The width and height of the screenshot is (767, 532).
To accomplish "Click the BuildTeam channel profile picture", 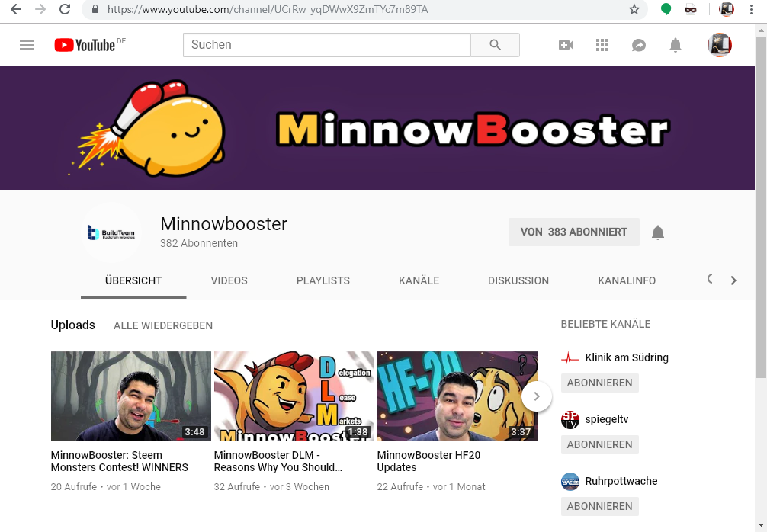I will [111, 232].
